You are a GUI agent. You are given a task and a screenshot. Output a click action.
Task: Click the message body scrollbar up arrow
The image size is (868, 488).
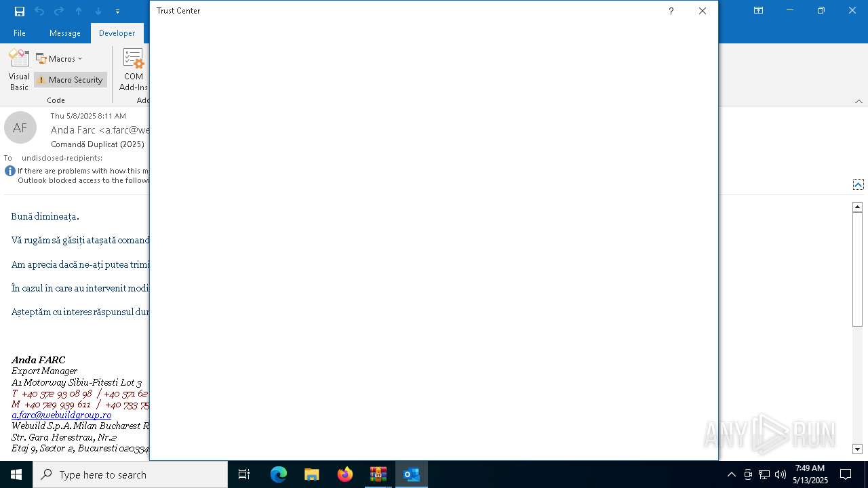coord(857,207)
